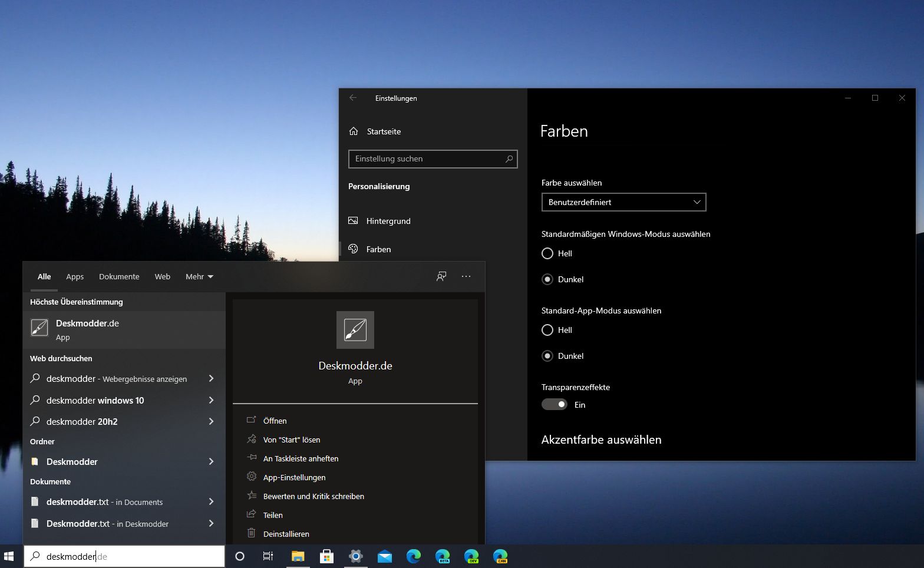924x568 pixels.
Task: Select Deskmodder.de best match result
Action: [124, 330]
